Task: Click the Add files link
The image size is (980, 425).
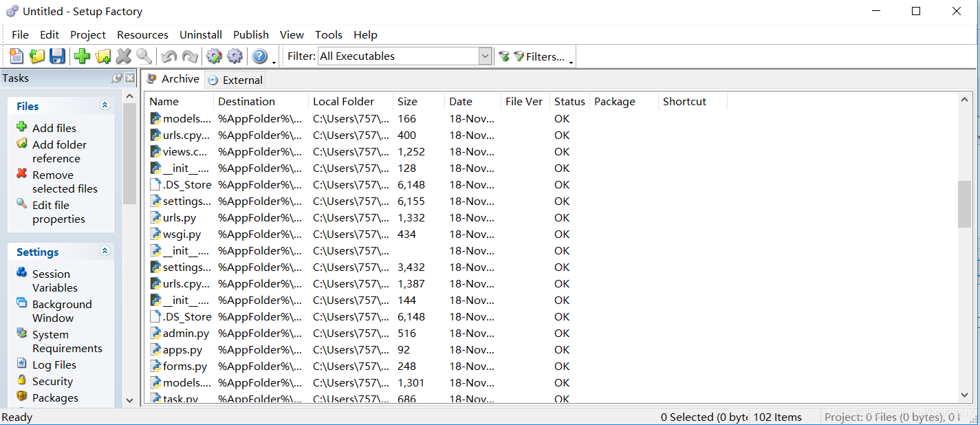Action: click(54, 128)
